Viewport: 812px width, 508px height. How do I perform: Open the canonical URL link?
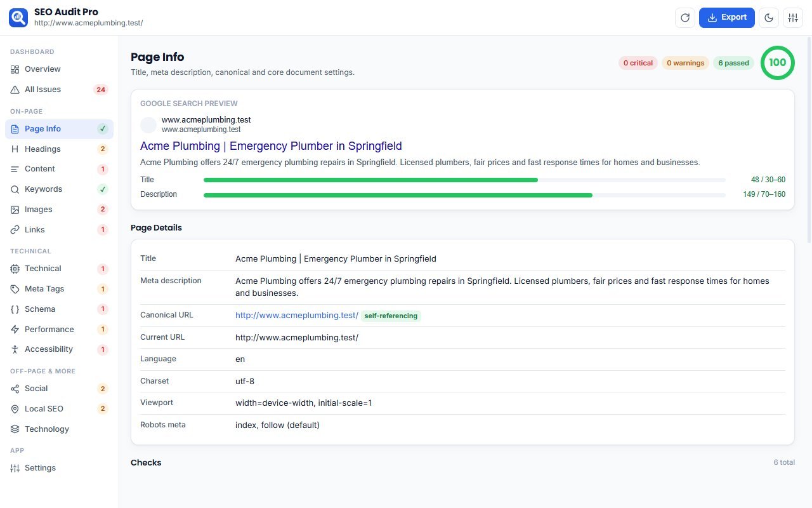(297, 316)
